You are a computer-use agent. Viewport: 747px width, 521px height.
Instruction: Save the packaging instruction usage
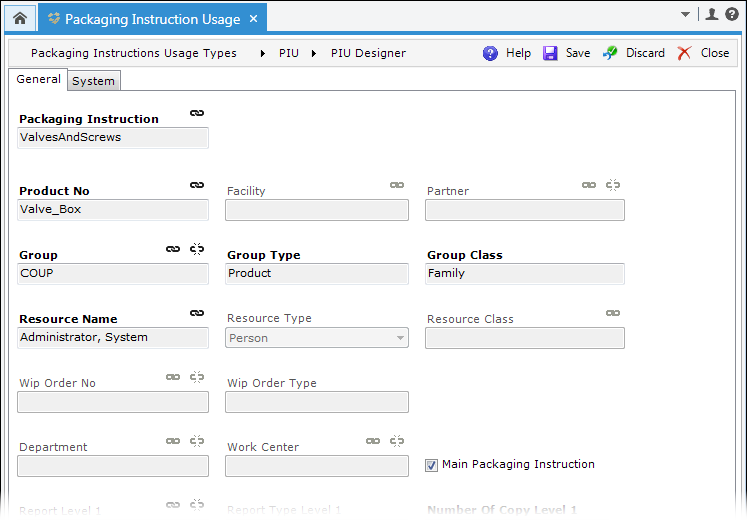(x=567, y=53)
